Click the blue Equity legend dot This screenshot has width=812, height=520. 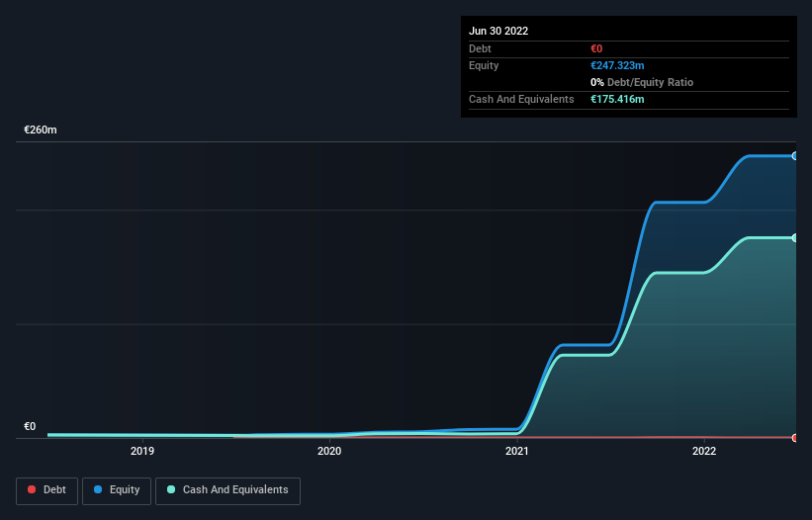pyautogui.click(x=98, y=489)
